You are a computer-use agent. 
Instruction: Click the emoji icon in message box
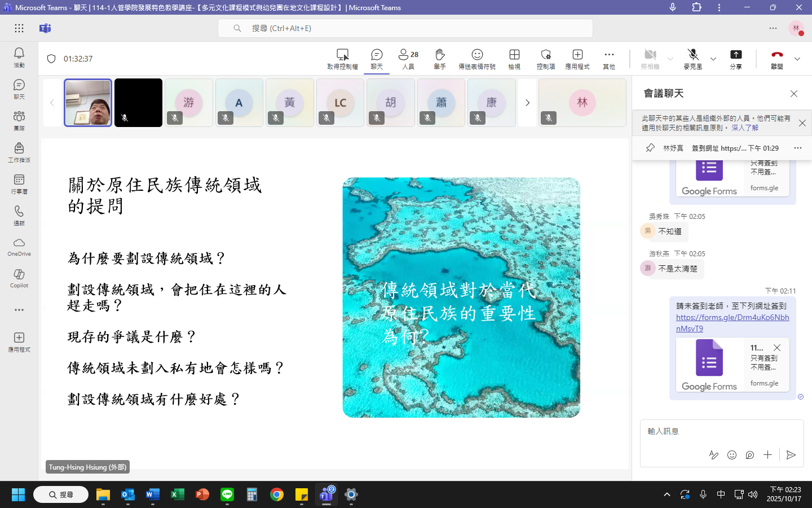(x=732, y=455)
